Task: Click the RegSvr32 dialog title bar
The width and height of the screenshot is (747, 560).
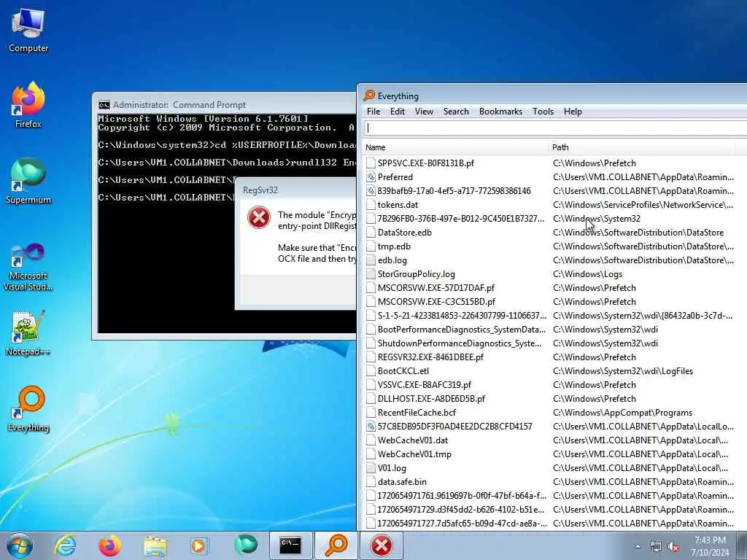Action: pos(296,190)
